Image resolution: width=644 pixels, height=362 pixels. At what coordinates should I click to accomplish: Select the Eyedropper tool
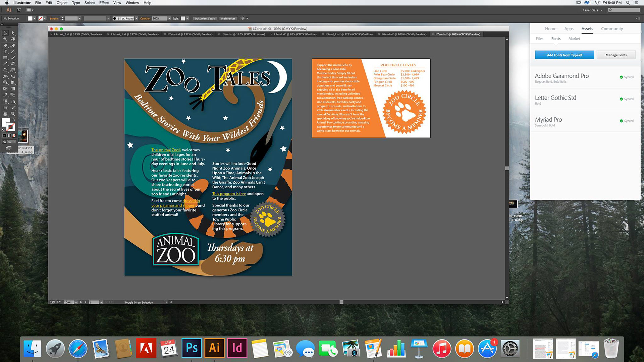tap(5, 95)
